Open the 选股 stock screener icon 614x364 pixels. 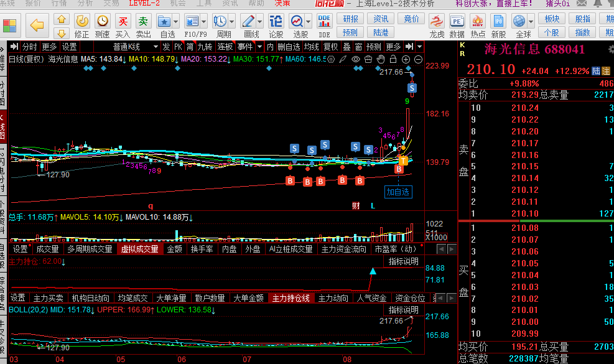pos(297,21)
